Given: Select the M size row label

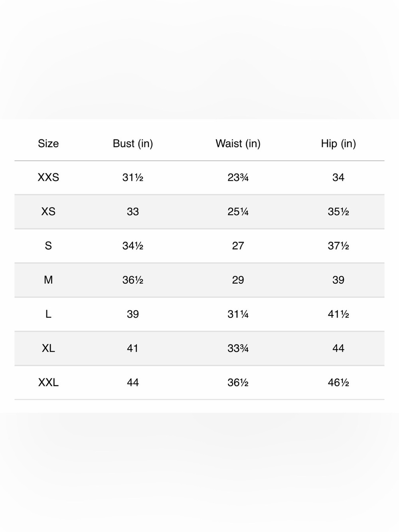Looking at the screenshot, I should 48,280.
